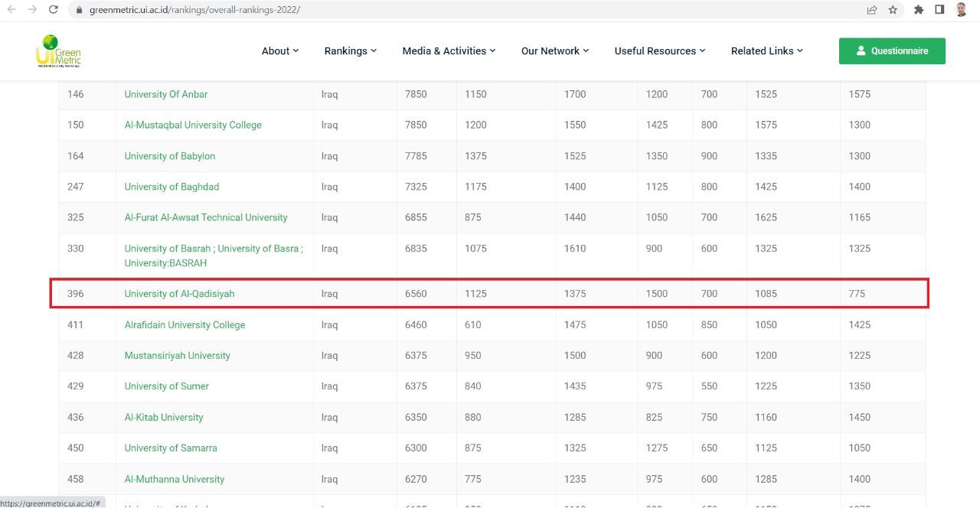Viewport: 980px width, 508px height.
Task: Open the Questionnaire button
Action: [892, 50]
